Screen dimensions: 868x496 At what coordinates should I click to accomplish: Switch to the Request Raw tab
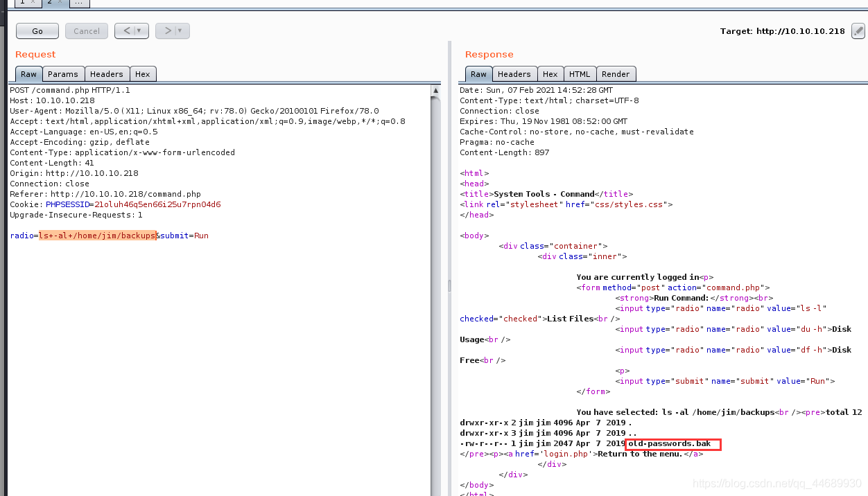(29, 74)
